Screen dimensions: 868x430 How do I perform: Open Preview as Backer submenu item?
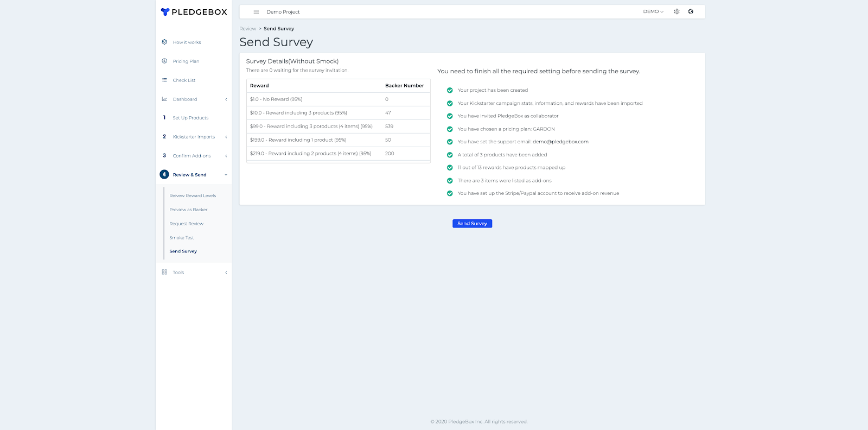point(188,210)
